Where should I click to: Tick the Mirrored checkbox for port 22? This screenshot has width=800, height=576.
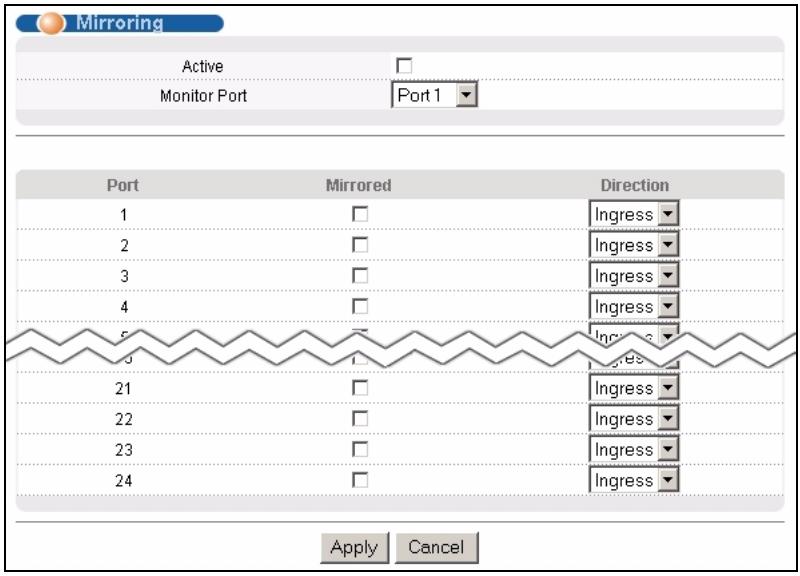tap(360, 419)
